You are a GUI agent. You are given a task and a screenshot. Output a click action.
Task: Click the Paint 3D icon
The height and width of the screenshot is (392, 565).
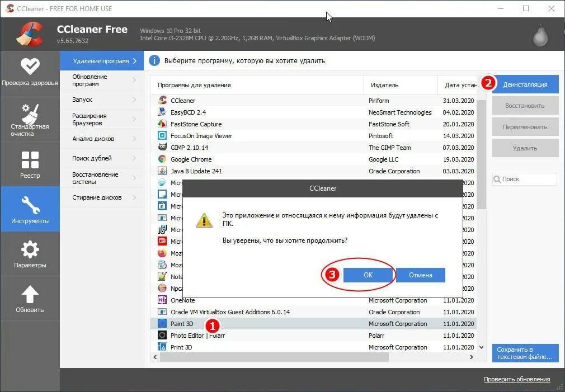(162, 324)
